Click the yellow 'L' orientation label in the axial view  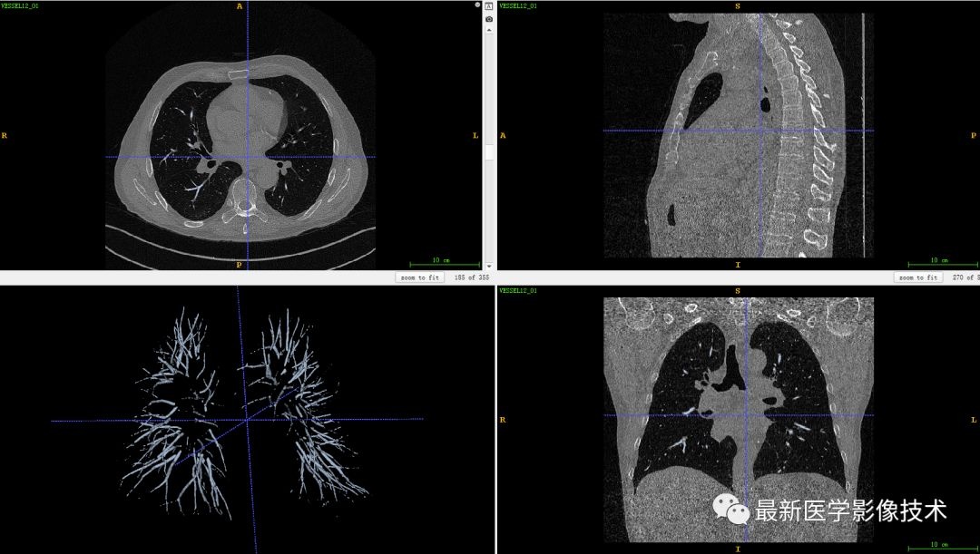click(475, 135)
